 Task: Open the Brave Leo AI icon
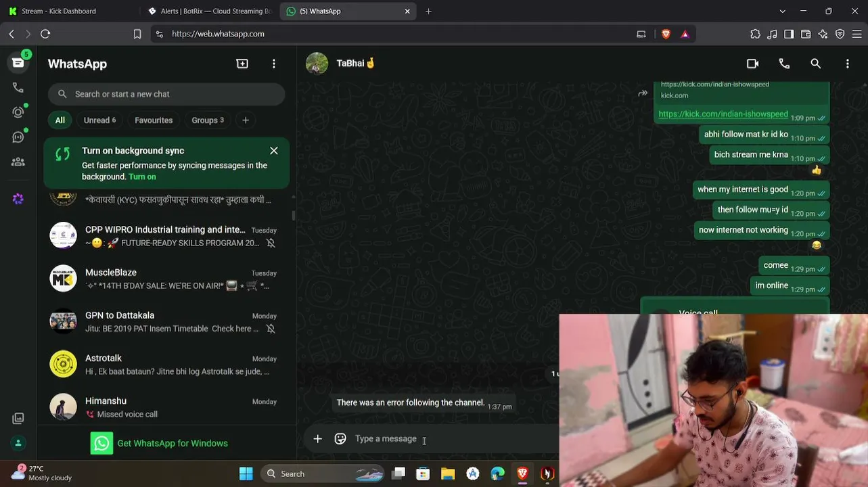(823, 34)
